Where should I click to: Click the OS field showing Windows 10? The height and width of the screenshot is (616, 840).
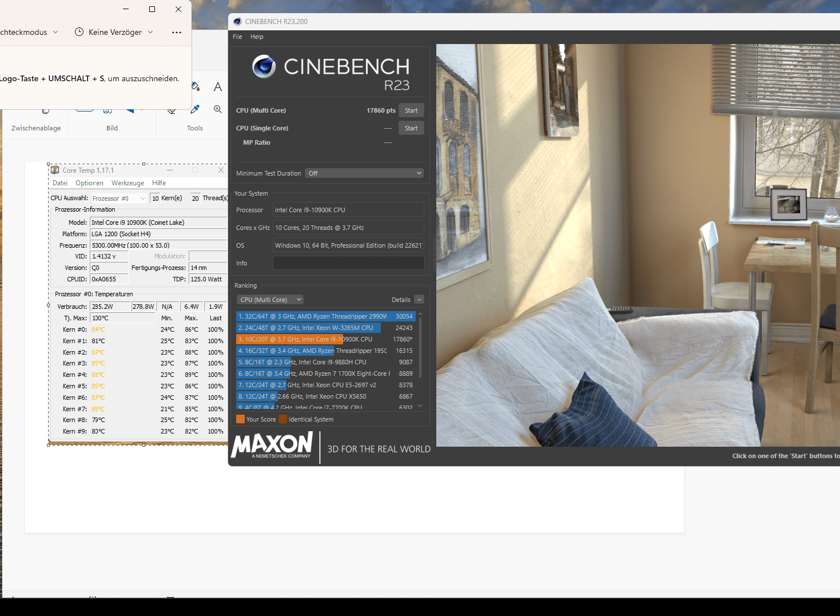(348, 245)
